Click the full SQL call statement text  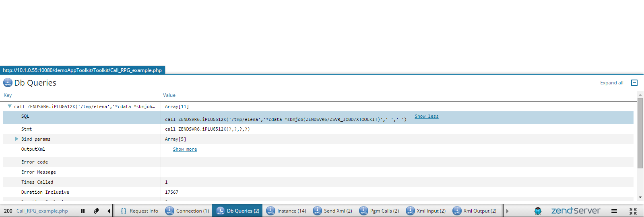click(x=286, y=119)
